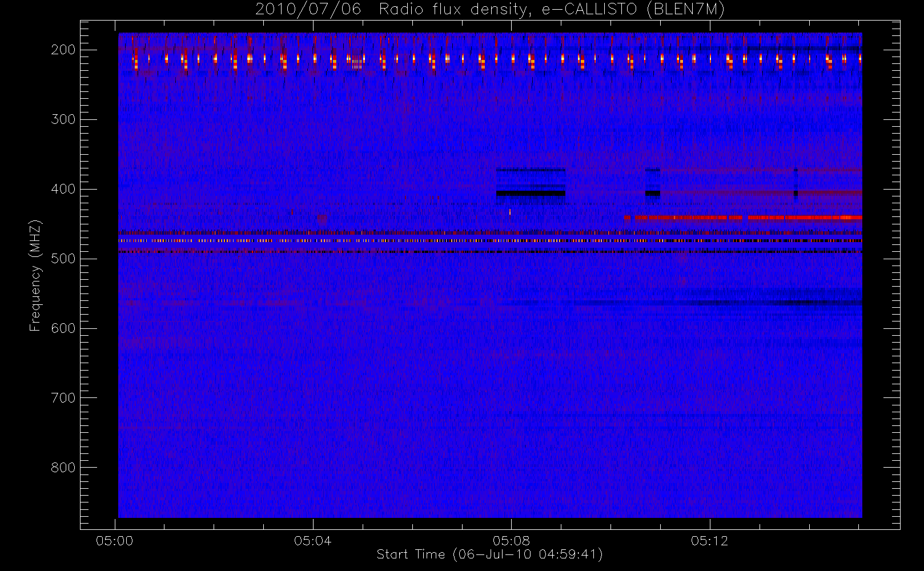Click the 700 frequency tick label

[x=63, y=398]
